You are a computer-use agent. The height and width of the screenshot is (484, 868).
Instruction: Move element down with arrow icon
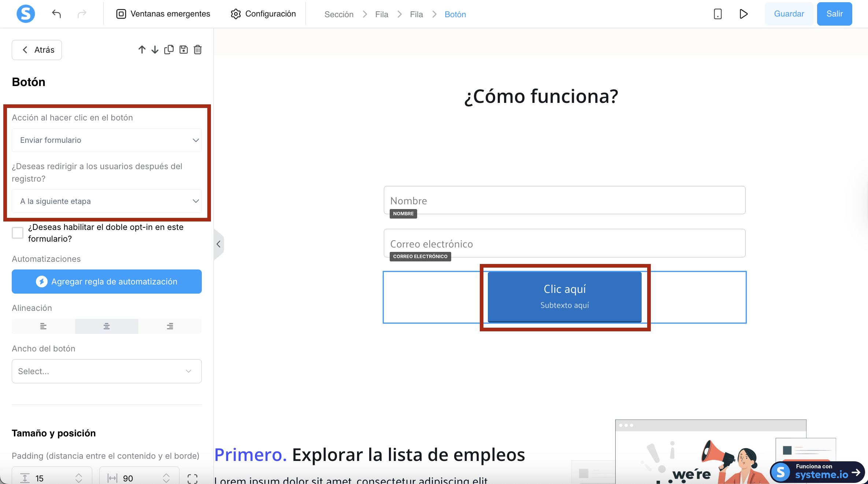[x=155, y=50]
